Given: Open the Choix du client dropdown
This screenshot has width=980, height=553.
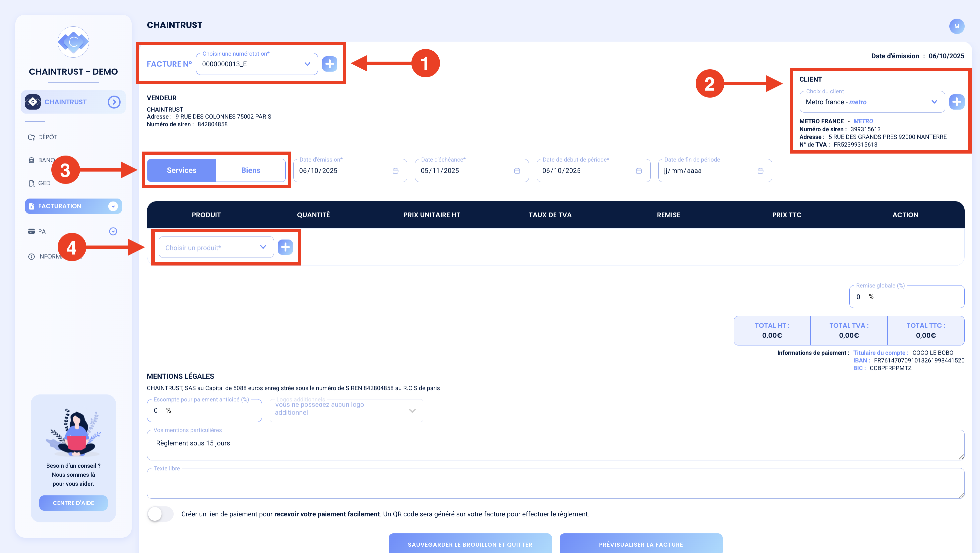Looking at the screenshot, I should coord(872,102).
